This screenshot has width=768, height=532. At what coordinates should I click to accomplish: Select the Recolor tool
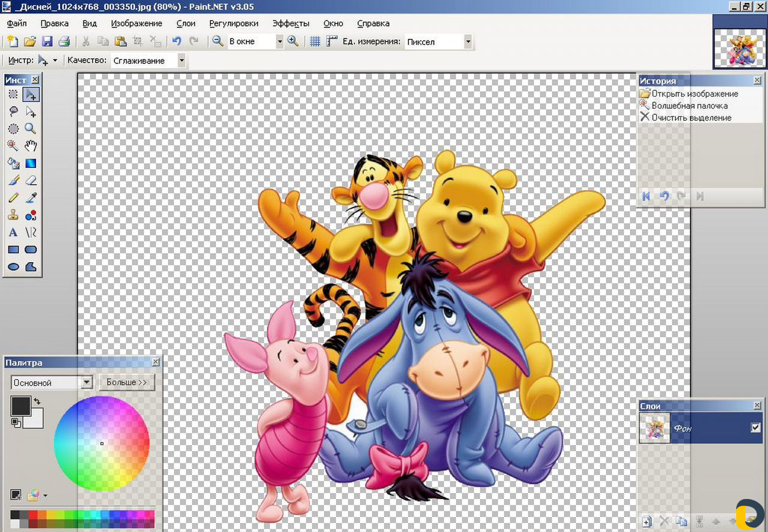(31, 215)
